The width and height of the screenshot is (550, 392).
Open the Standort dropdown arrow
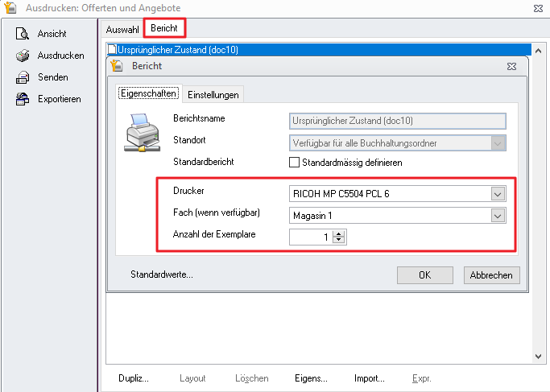pyautogui.click(x=498, y=143)
